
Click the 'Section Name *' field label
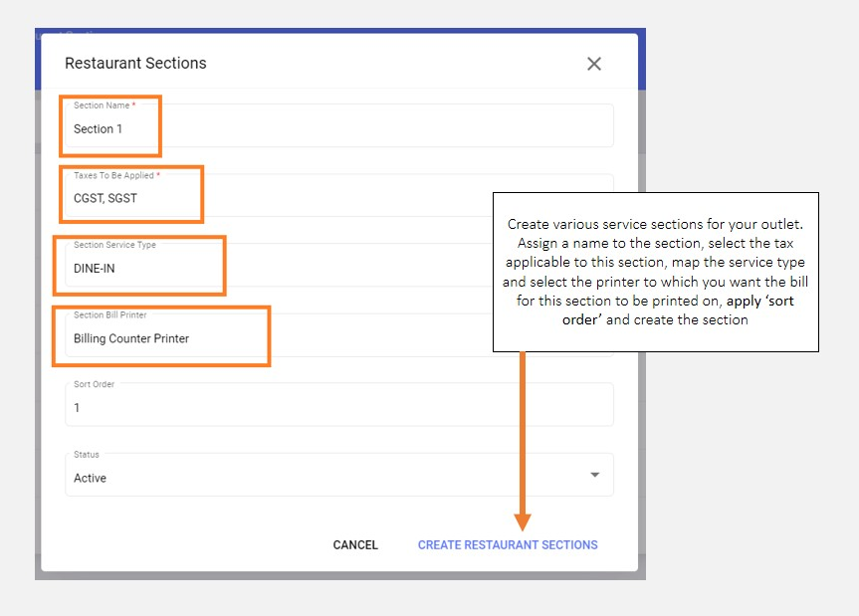[x=105, y=105]
